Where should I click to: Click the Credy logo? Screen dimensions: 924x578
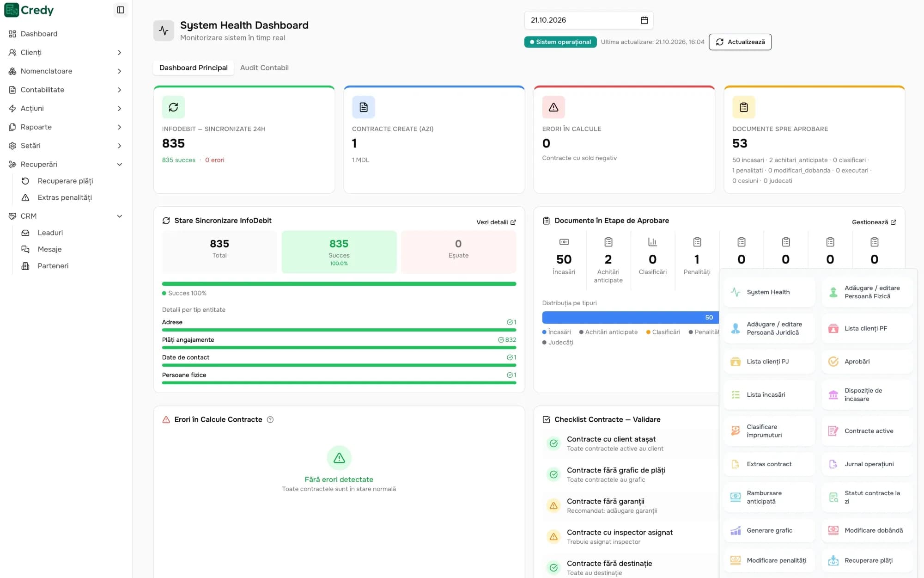pos(29,10)
